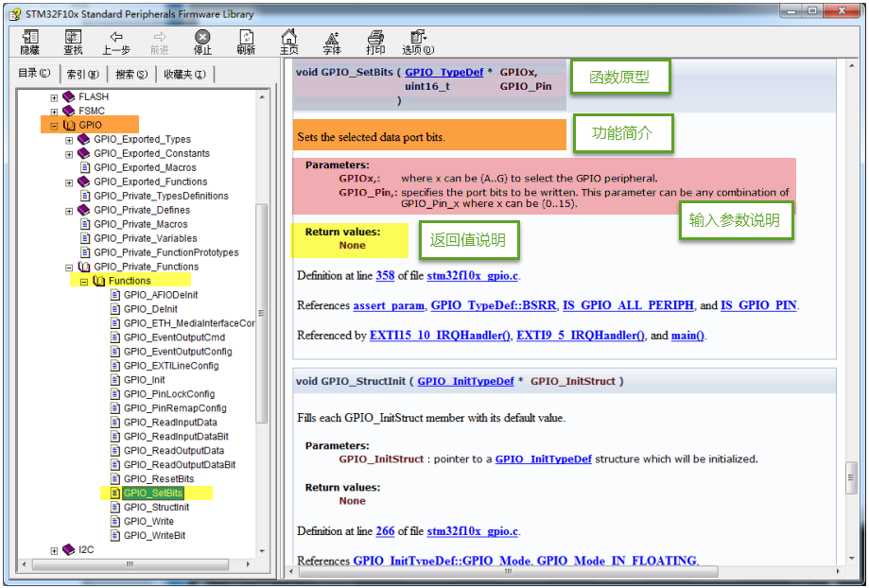Image resolution: width=869 pixels, height=588 pixels.
Task: Collapse the Functions folder node
Action: (x=84, y=282)
